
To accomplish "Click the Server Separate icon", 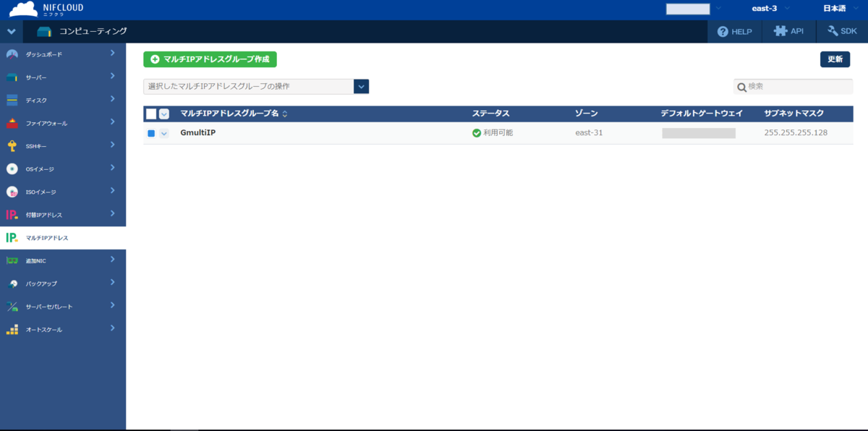I will click(12, 307).
